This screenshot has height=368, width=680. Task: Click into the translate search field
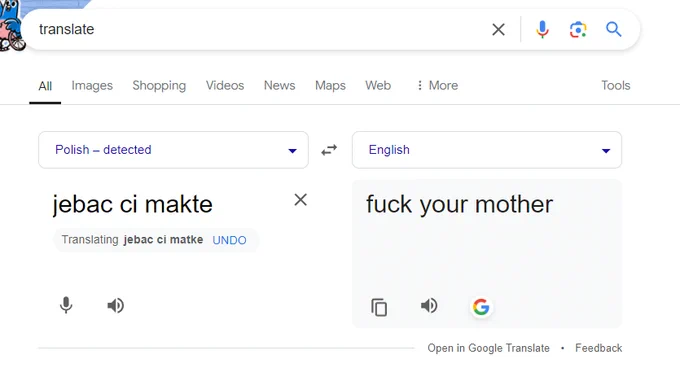coord(260,29)
